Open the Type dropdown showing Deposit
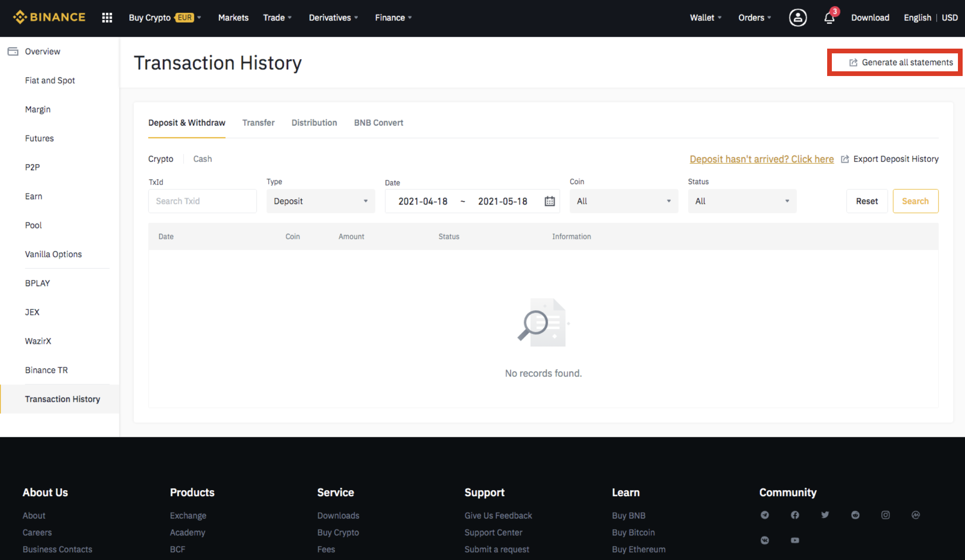 [321, 201]
